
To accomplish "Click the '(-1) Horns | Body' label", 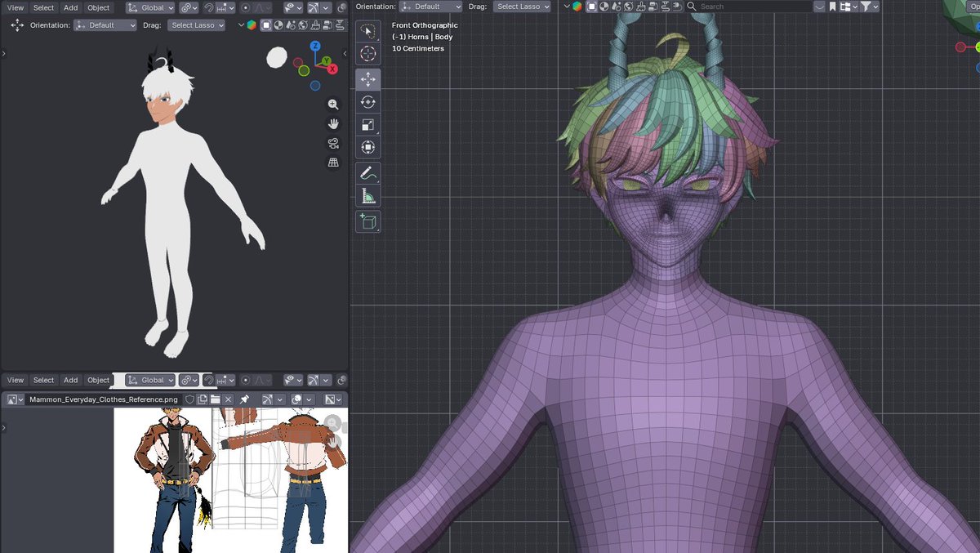I will coord(422,37).
